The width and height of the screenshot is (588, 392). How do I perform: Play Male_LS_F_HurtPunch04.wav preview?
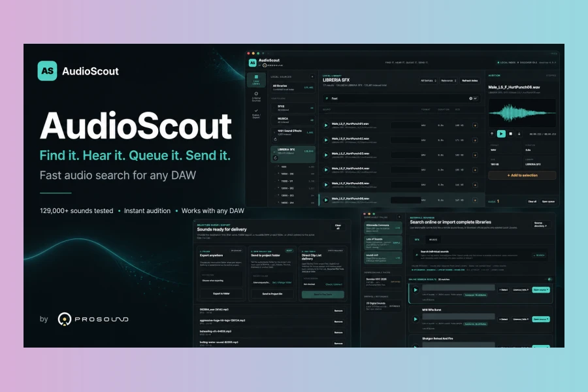[x=326, y=170]
